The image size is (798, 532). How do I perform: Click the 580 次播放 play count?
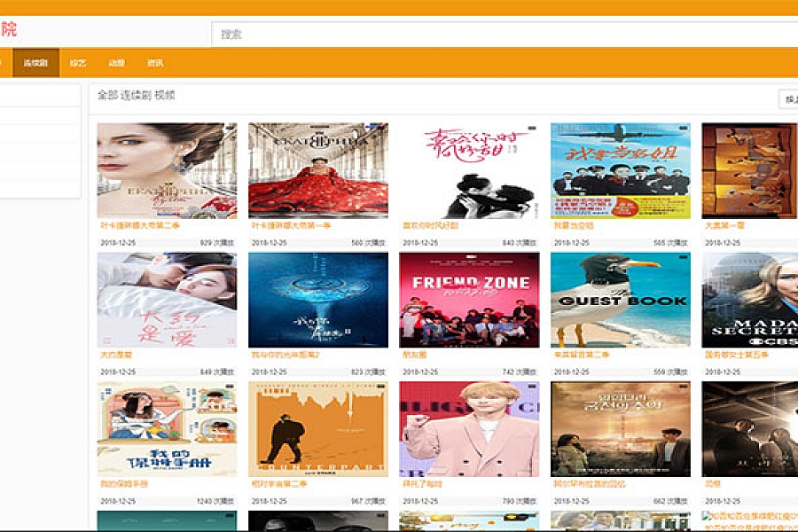click(368, 243)
